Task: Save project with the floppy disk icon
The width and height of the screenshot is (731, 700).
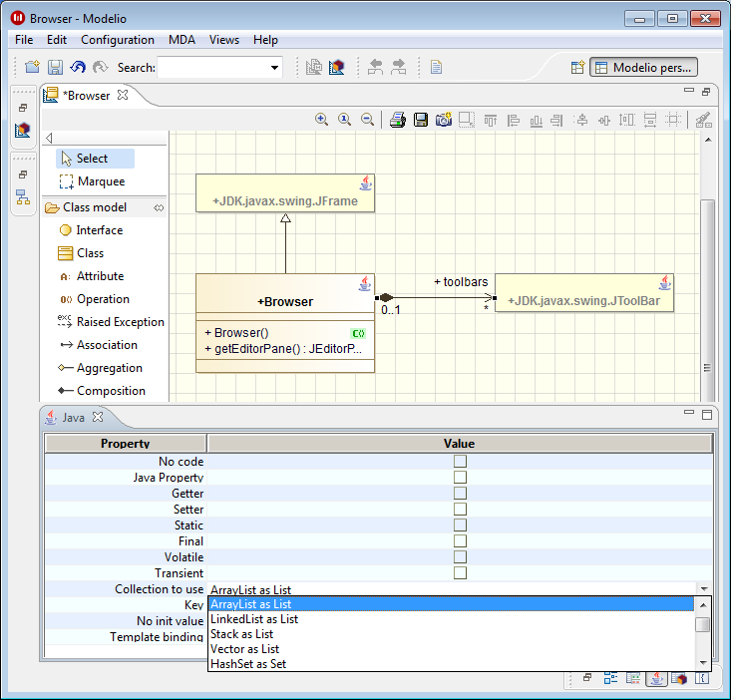Action: coord(55,67)
